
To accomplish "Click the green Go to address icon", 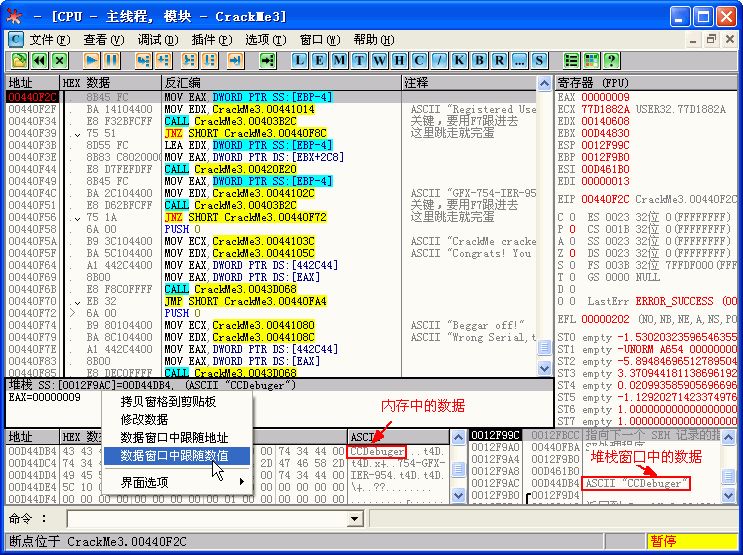I will tap(268, 61).
